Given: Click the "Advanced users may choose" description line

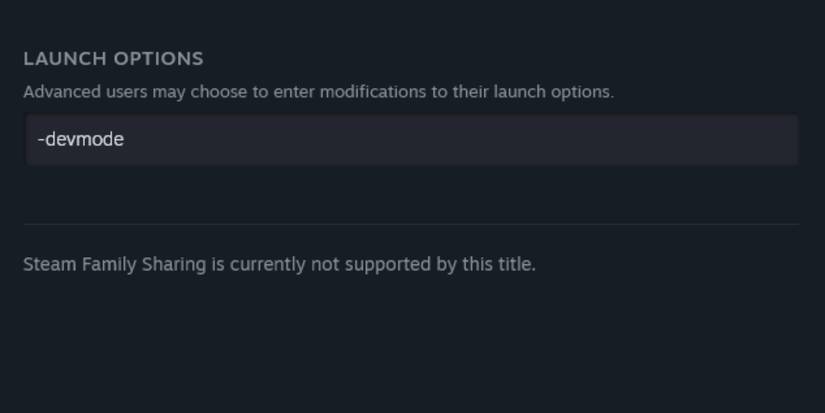Looking at the screenshot, I should [318, 92].
